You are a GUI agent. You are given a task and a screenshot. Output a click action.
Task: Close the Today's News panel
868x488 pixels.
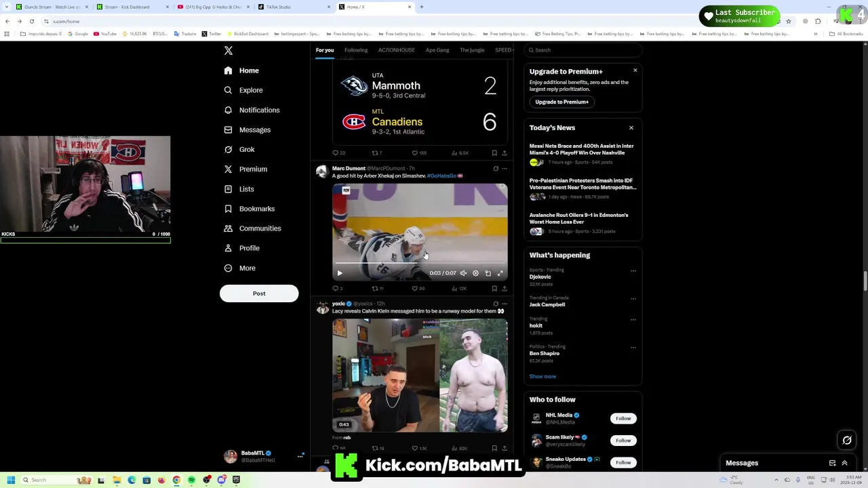click(x=631, y=128)
